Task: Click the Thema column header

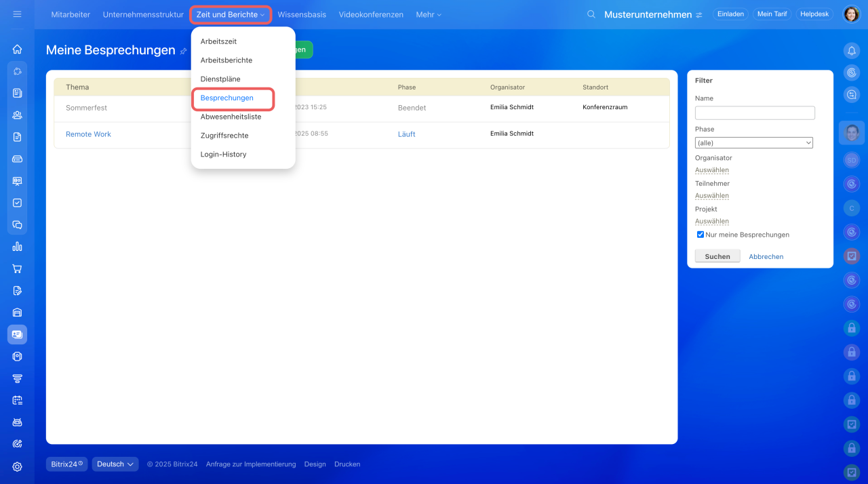Action: (77, 87)
